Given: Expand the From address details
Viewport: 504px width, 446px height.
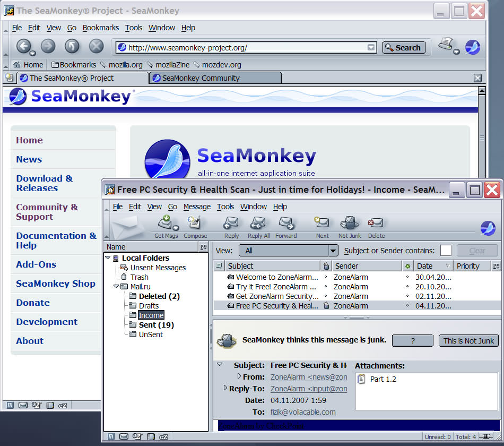Looking at the screenshot, I should [x=239, y=376].
